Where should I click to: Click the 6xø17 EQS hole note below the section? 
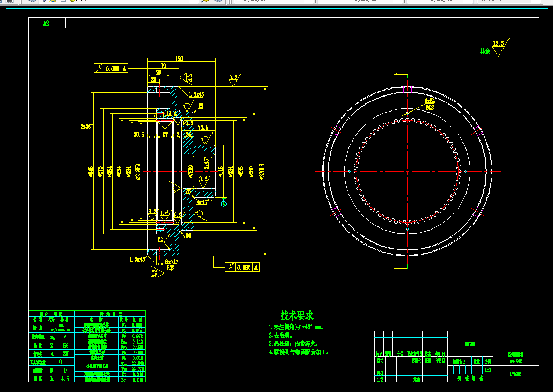point(171,265)
